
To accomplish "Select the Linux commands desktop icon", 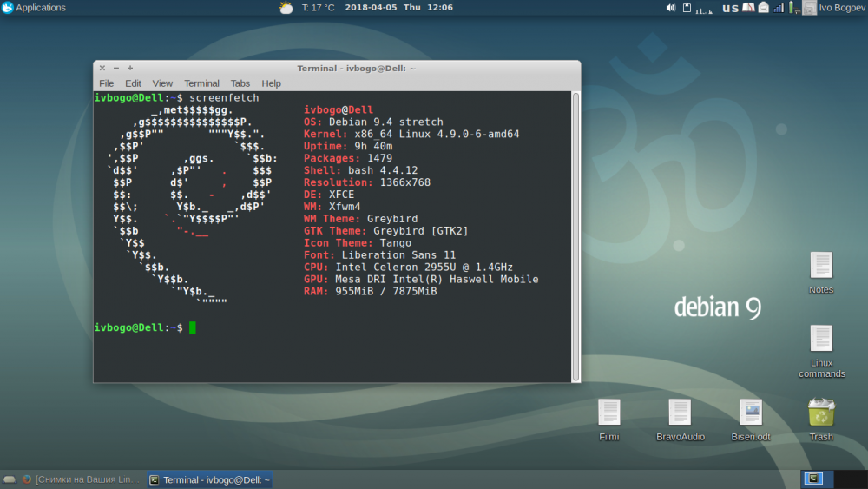I will point(821,352).
